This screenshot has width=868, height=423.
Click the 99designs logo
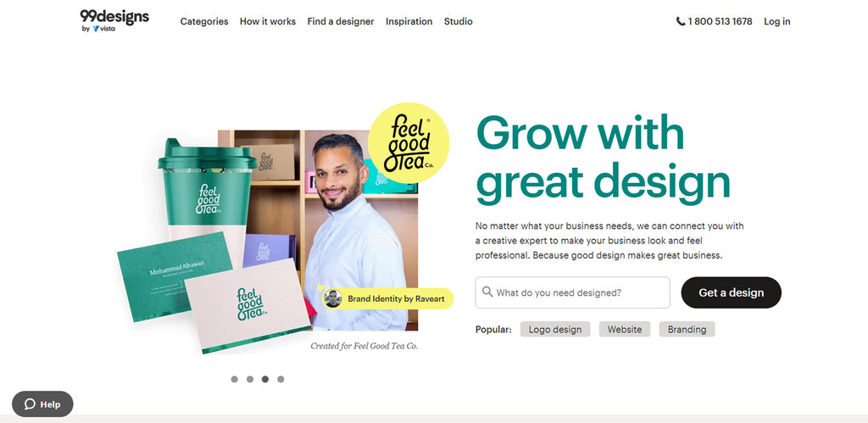coord(114,17)
